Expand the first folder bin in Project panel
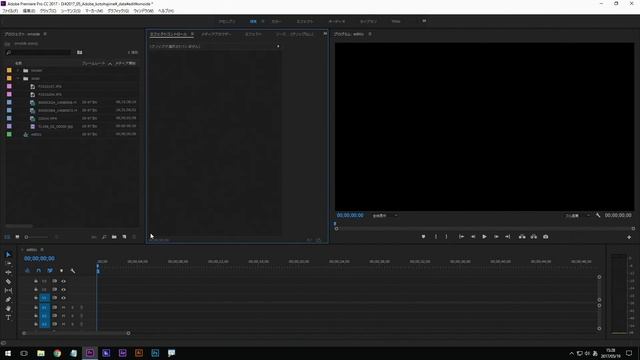 pos(18,70)
